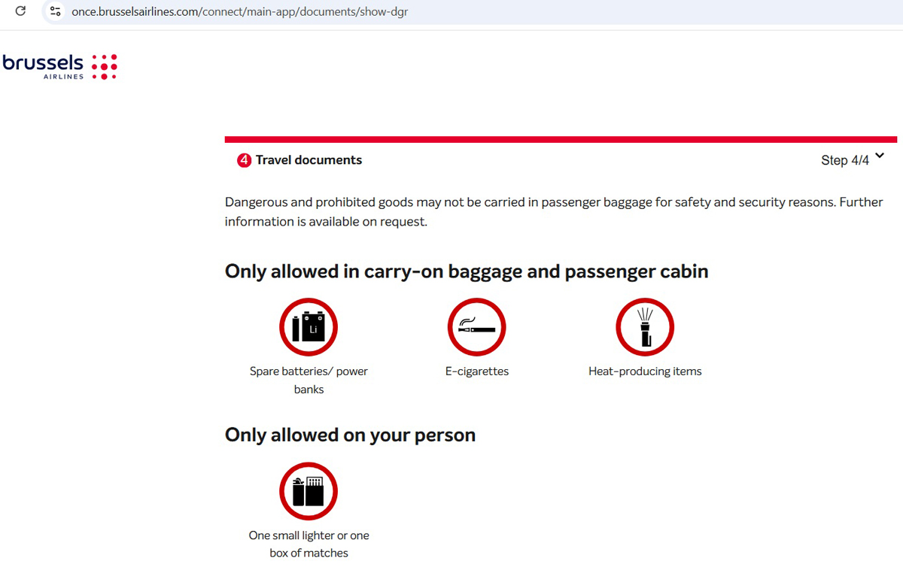The height and width of the screenshot is (588, 903).
Task: Select the Travel documents section header
Action: pyautogui.click(x=309, y=160)
